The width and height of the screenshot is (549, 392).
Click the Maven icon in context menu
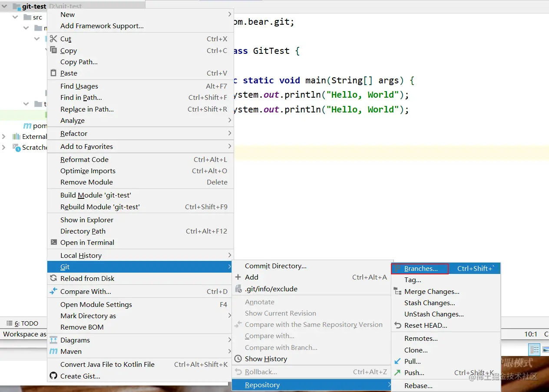point(53,351)
